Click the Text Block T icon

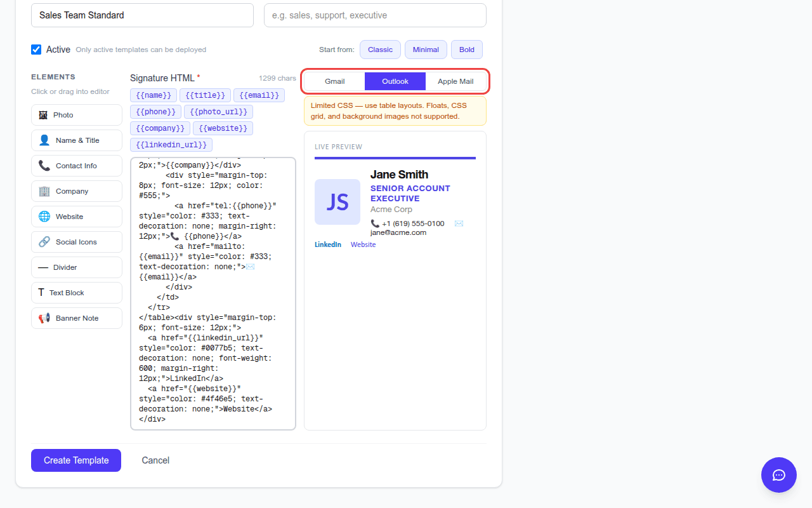(x=41, y=293)
